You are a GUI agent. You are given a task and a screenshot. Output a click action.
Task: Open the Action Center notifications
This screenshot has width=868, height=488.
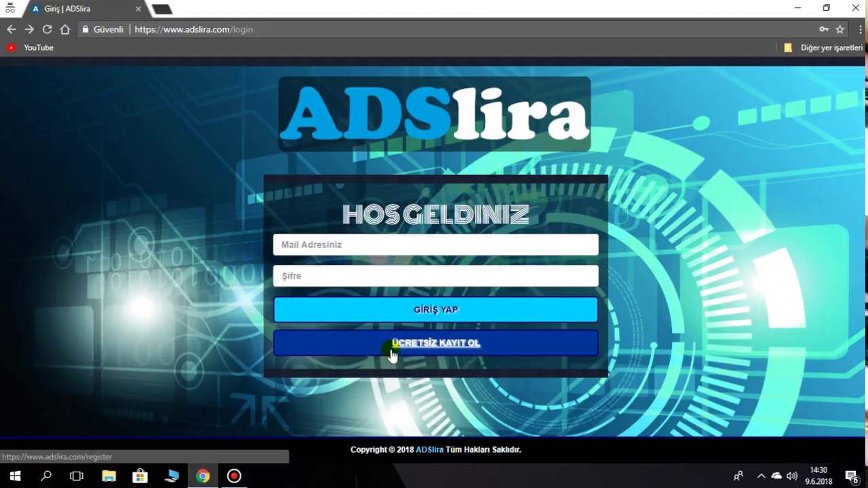tap(852, 476)
